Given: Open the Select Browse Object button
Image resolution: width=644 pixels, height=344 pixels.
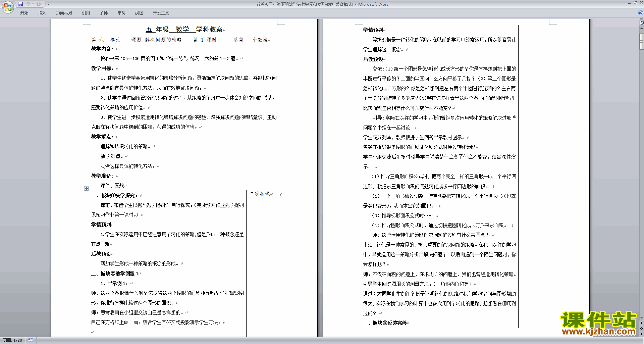Looking at the screenshot, I should (641, 329).
